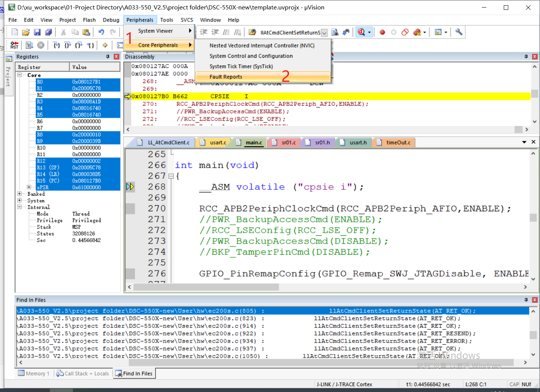Switch to the usart.c editor tab

(218, 143)
